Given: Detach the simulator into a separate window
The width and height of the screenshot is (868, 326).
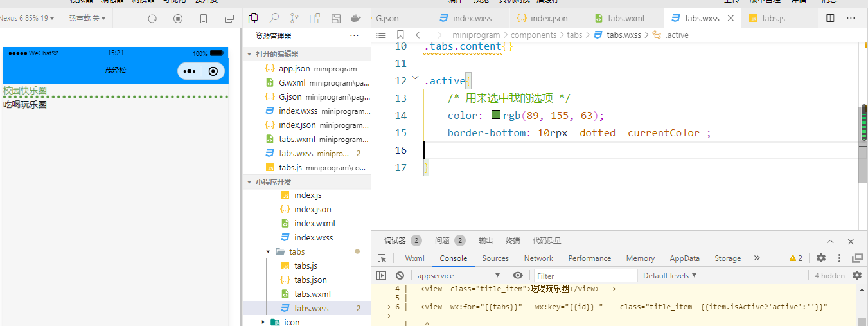Looking at the screenshot, I should [x=229, y=19].
